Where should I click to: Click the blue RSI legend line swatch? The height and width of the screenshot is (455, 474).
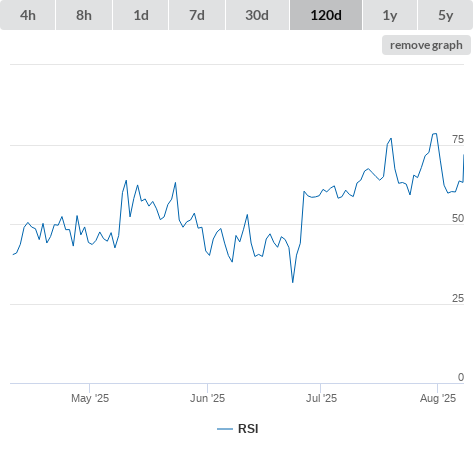pyautogui.click(x=225, y=429)
